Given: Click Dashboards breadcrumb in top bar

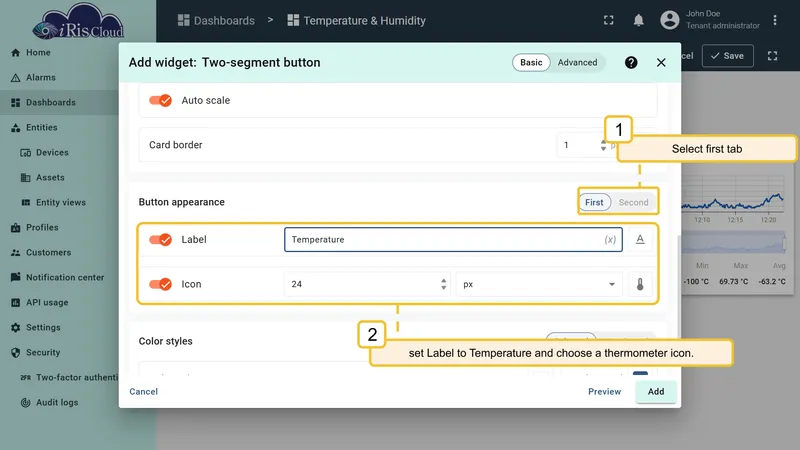Looking at the screenshot, I should pos(216,20).
